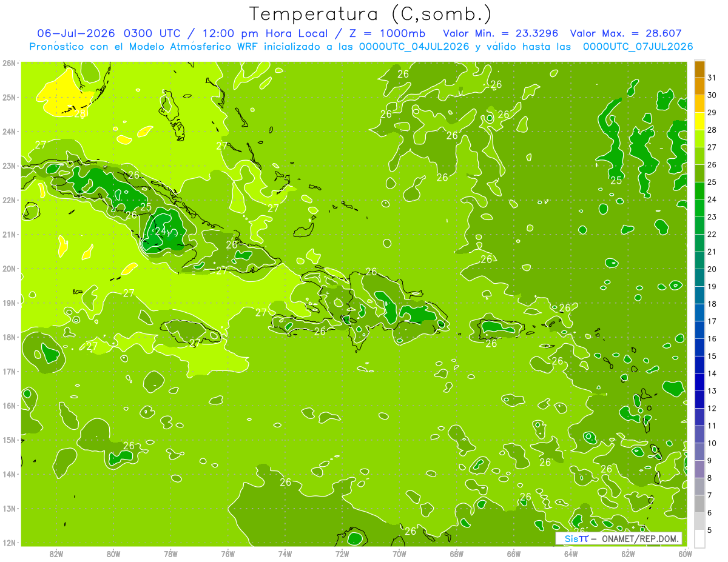Image resolution: width=728 pixels, height=562 pixels.
Task: Click the 'Sis' logo text beside ONAMET
Action: [x=573, y=538]
